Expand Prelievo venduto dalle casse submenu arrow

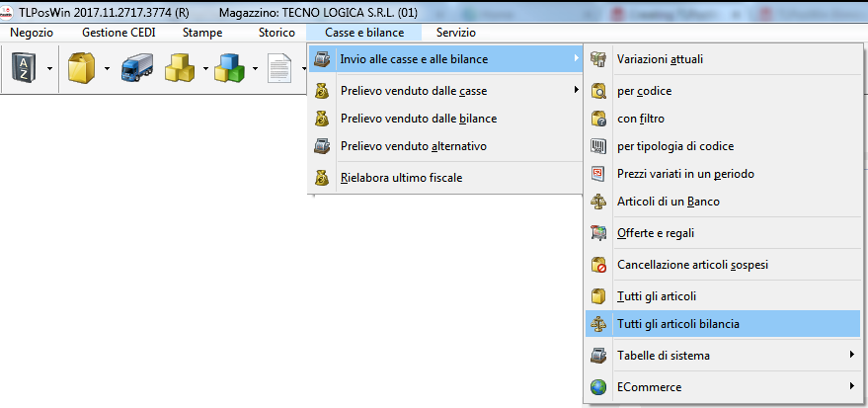[576, 91]
